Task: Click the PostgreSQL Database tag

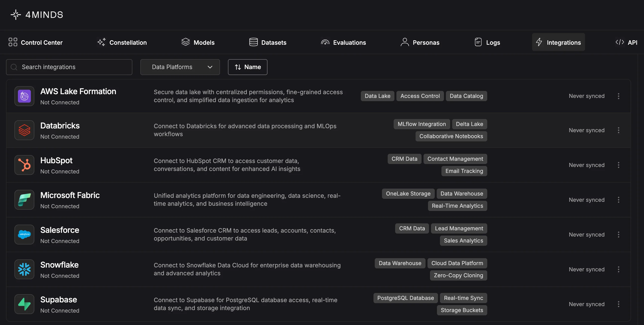Action: (x=406, y=298)
